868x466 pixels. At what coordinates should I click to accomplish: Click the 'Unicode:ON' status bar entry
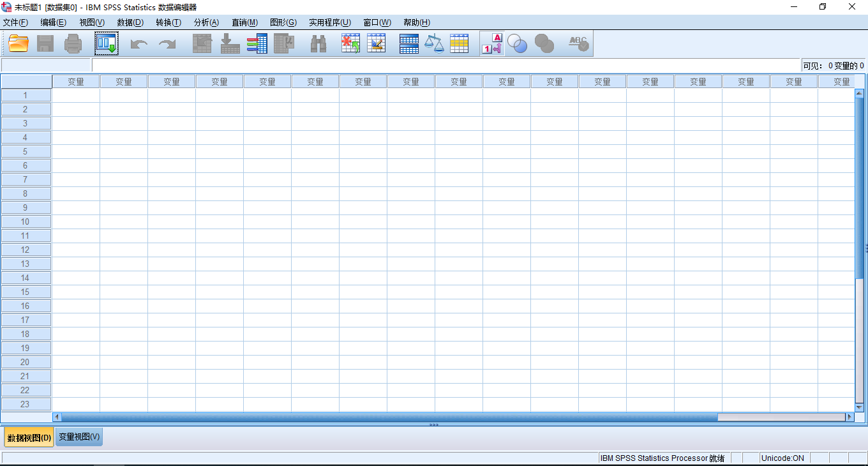tap(782, 458)
